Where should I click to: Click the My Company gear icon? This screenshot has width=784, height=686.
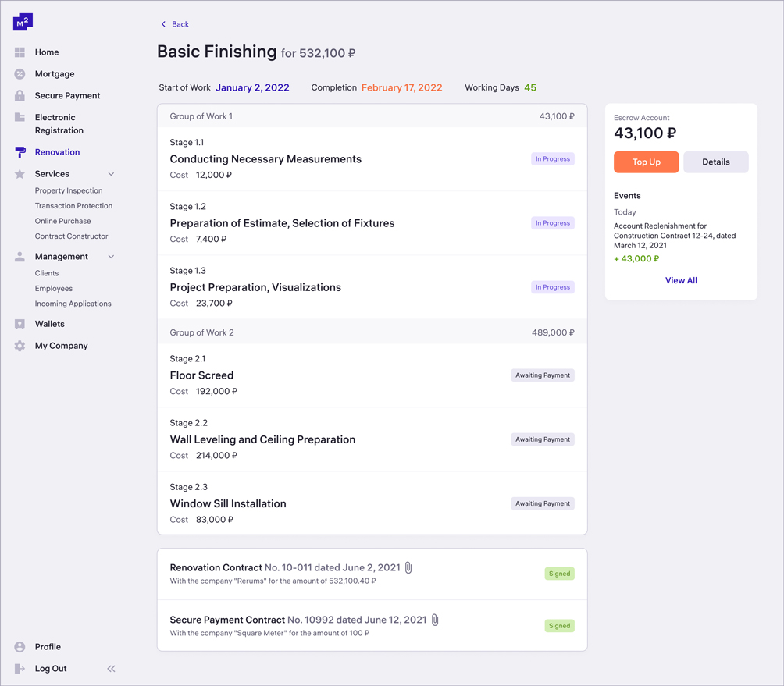pos(20,346)
